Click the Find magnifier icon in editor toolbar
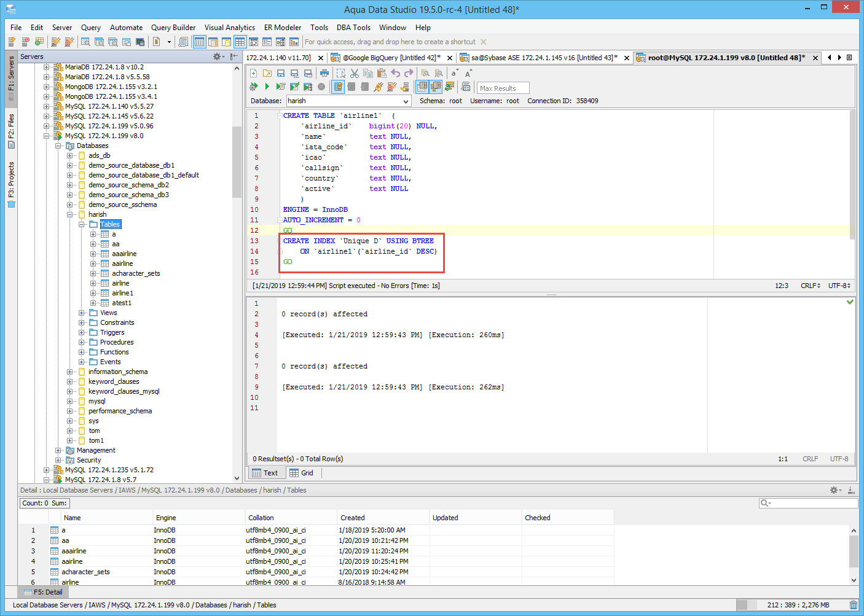864x616 pixels. coord(425,73)
